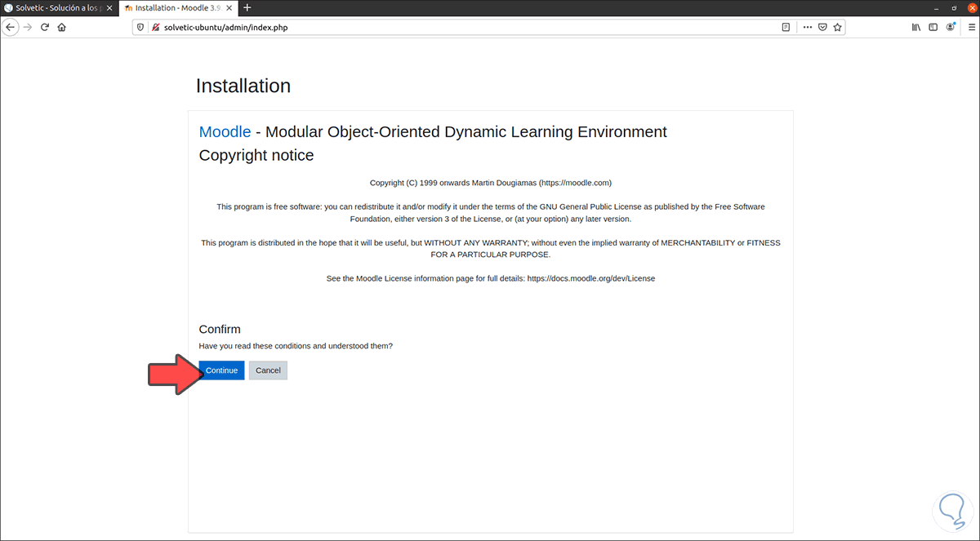This screenshot has height=541, width=980.
Task: Open the page actions ellipsis menu
Action: pos(807,27)
